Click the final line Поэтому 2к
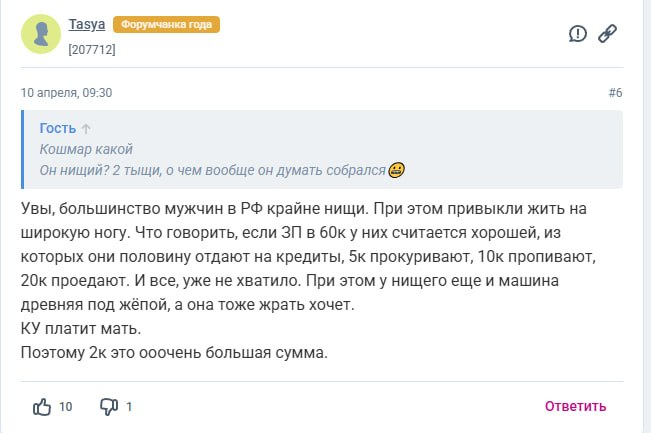This screenshot has width=651, height=433. pos(174,353)
